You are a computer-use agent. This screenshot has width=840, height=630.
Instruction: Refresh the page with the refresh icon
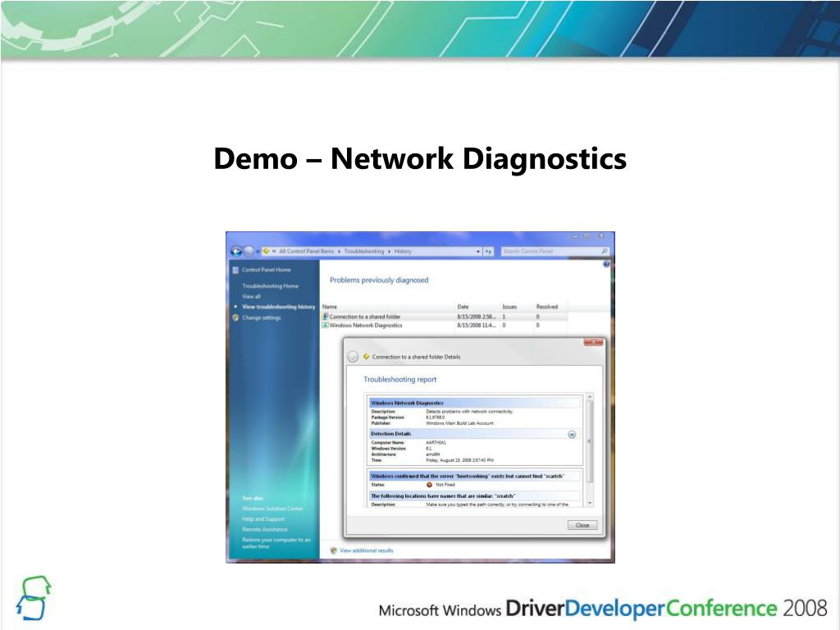tap(488, 251)
